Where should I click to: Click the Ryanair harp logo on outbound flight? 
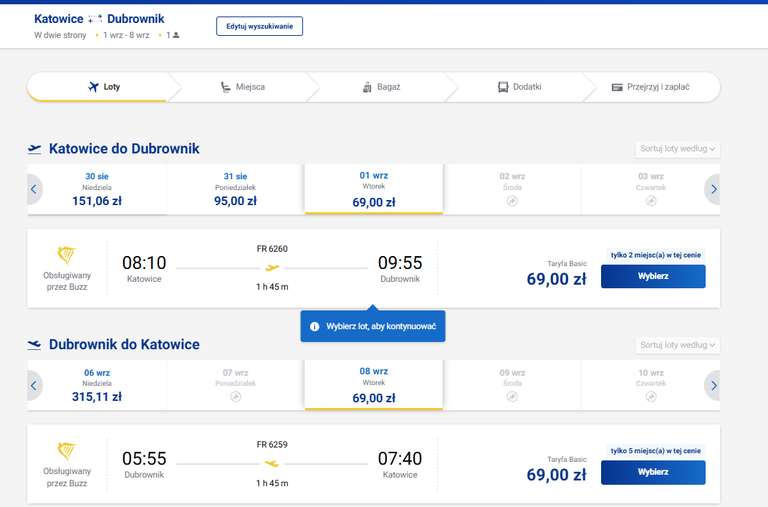click(x=67, y=255)
